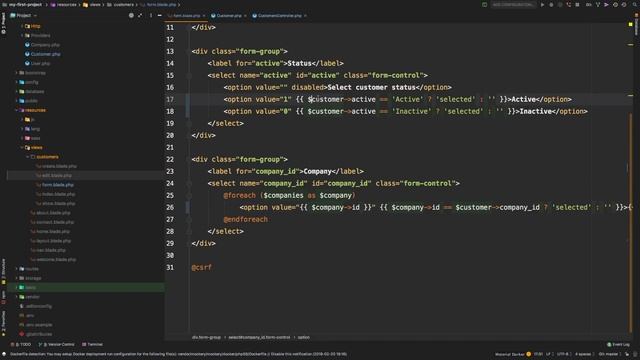The width and height of the screenshot is (640, 360).
Task: Click the green Build icon before configurations
Action: pyautogui.click(x=484, y=5)
